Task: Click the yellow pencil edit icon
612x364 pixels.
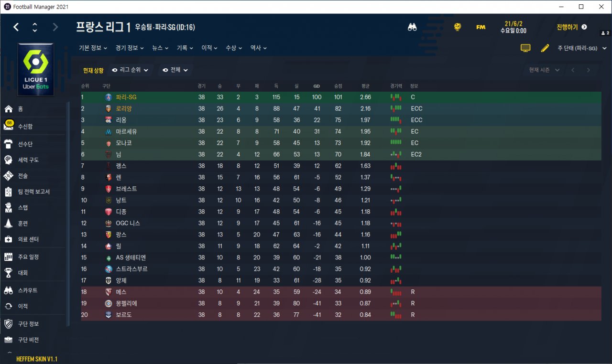Action: tap(545, 48)
